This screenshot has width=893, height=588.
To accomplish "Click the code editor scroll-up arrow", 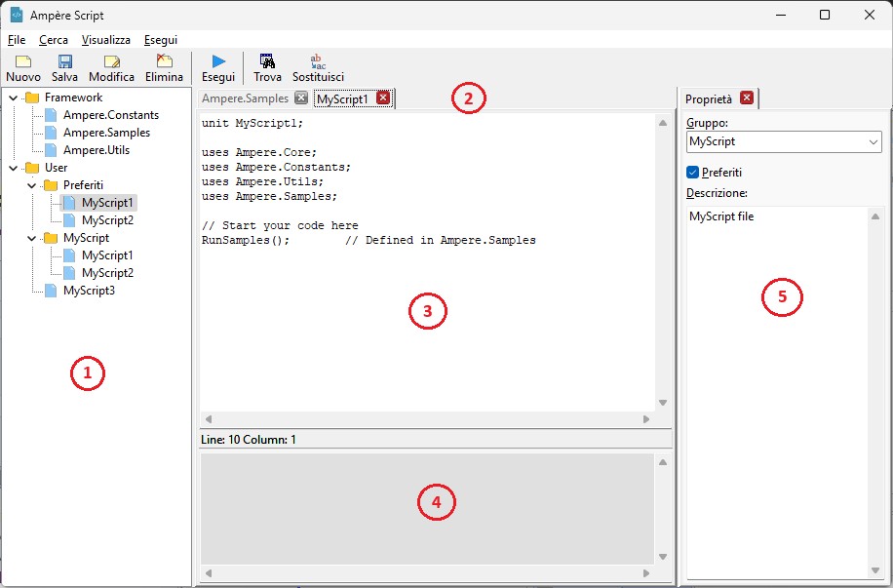I will click(x=663, y=123).
